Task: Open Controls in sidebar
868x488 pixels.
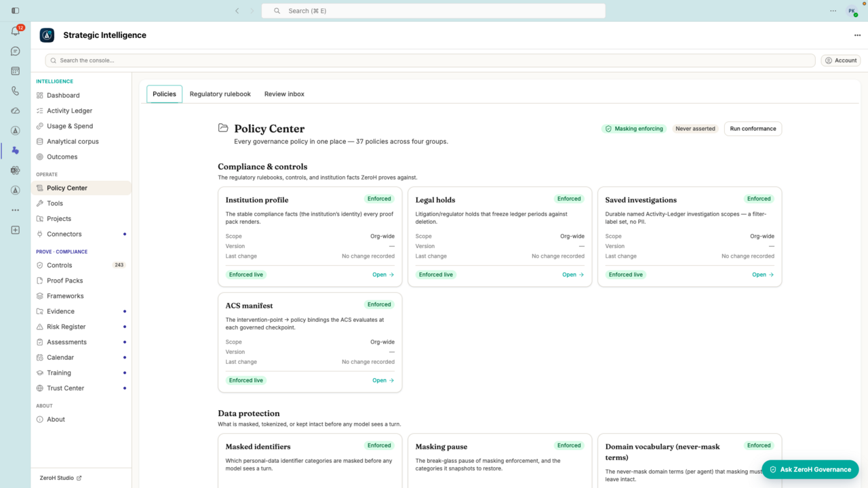Action: point(81,265)
